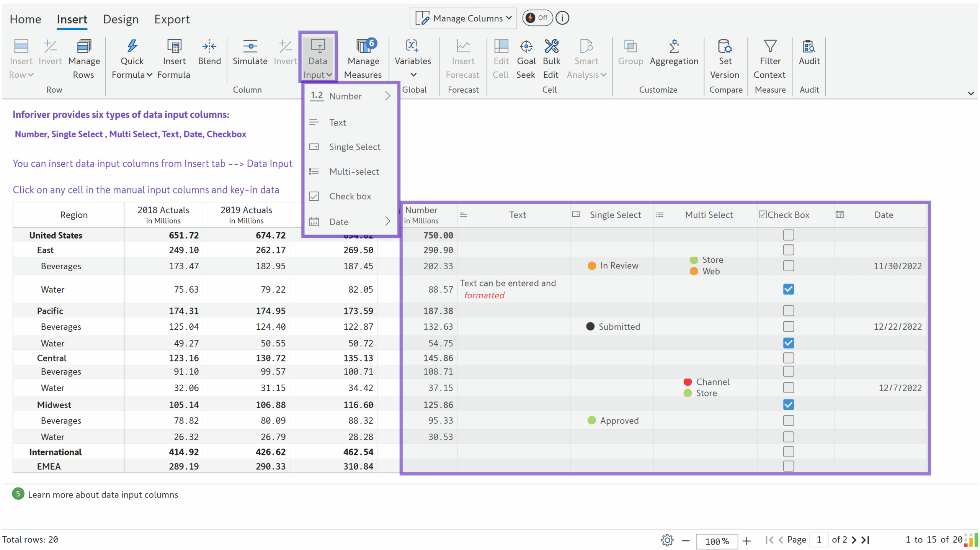Image resolution: width=980 pixels, height=550 pixels.
Task: Select Multi-select from the Data Input menu
Action: (x=353, y=171)
